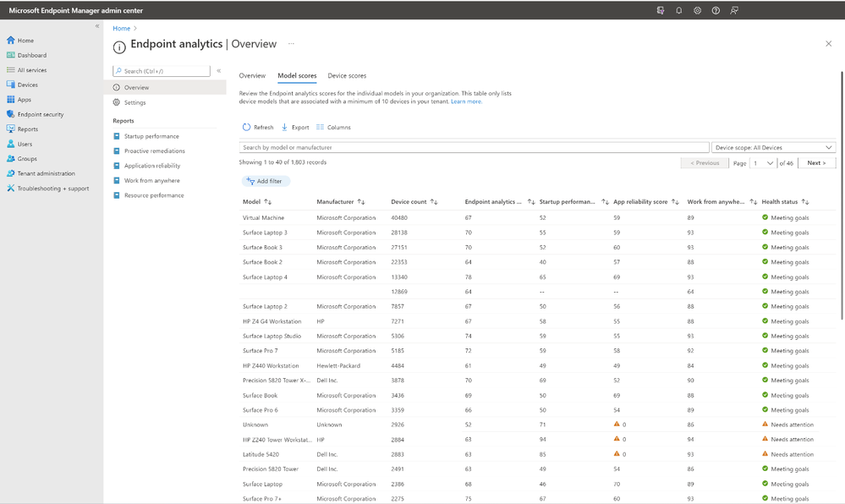Click the Export download icon
The width and height of the screenshot is (845, 504).
click(284, 127)
